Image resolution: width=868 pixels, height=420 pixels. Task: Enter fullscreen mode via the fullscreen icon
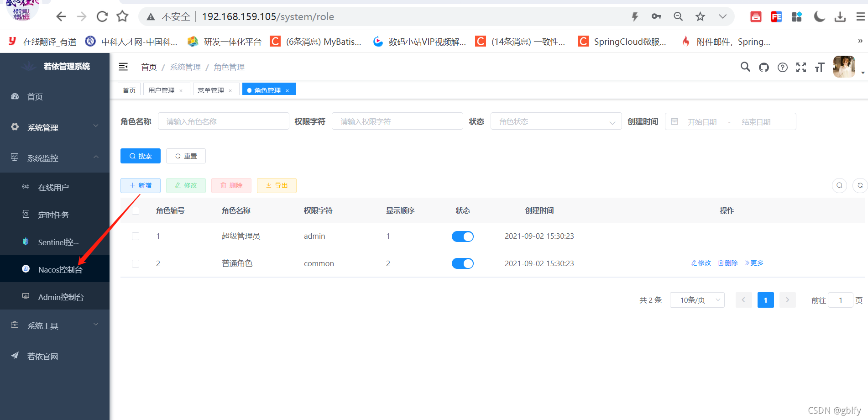pos(801,67)
